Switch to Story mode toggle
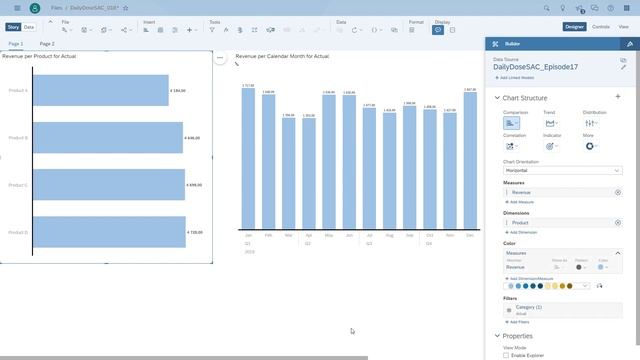 (x=13, y=27)
